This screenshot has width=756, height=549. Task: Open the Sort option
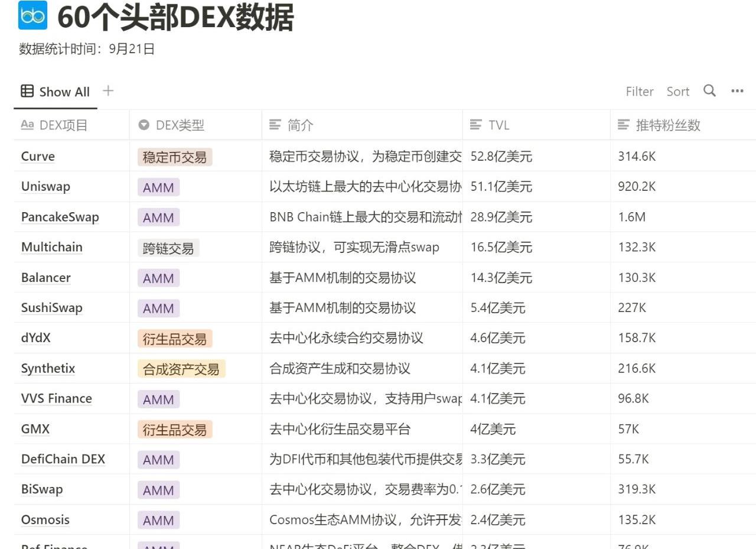pyautogui.click(x=678, y=92)
